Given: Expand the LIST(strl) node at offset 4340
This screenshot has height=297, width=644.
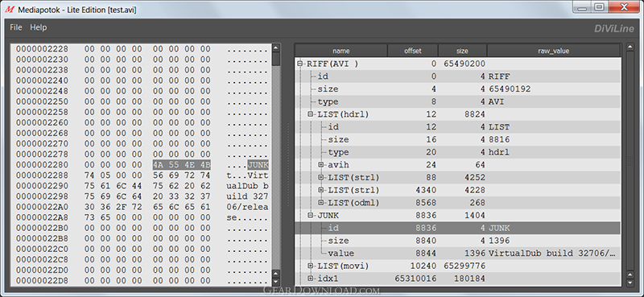Looking at the screenshot, I should (x=321, y=190).
